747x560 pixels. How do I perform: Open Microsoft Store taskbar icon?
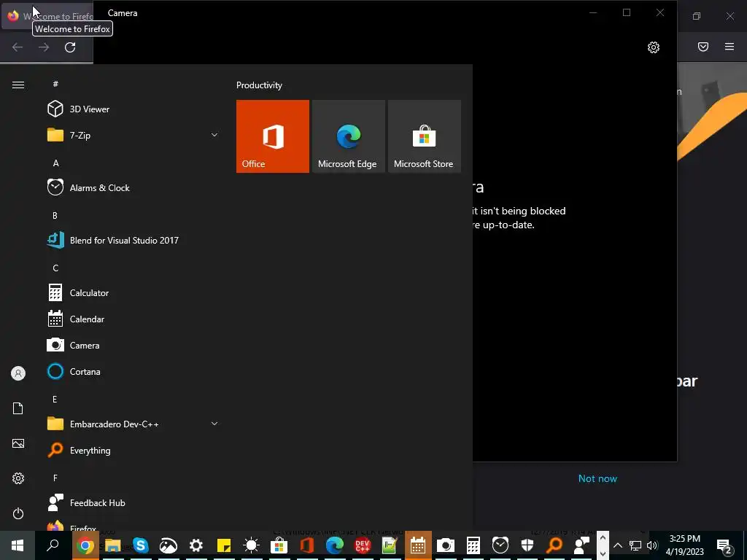[x=279, y=545]
